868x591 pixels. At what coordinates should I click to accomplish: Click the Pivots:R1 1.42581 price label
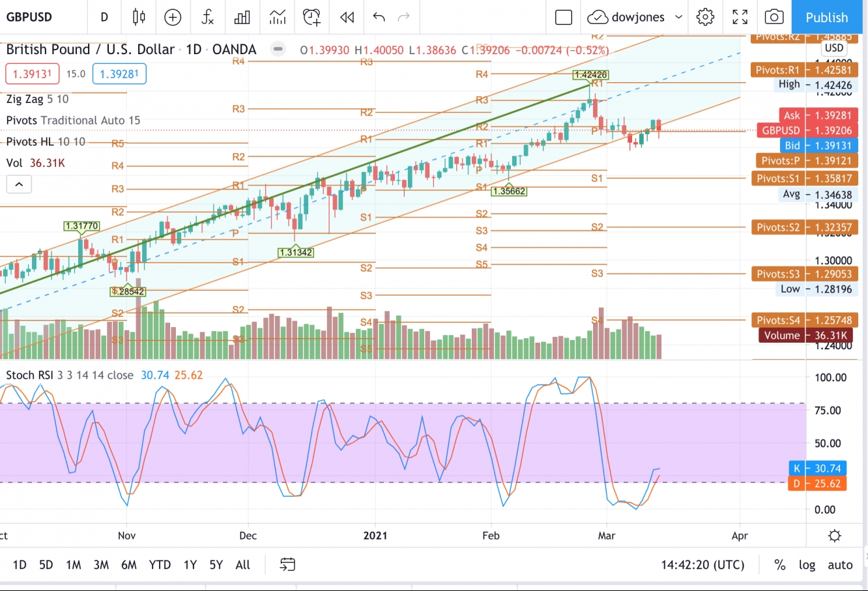(804, 70)
